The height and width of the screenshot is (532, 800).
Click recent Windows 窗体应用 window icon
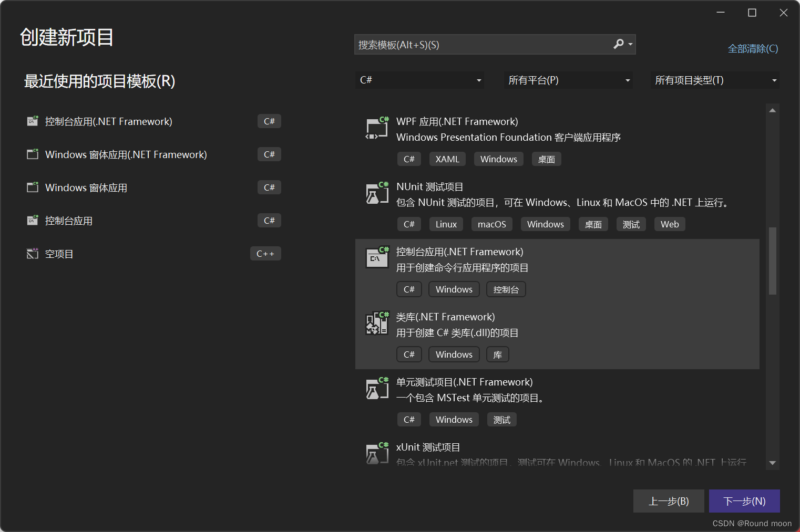coord(33,187)
